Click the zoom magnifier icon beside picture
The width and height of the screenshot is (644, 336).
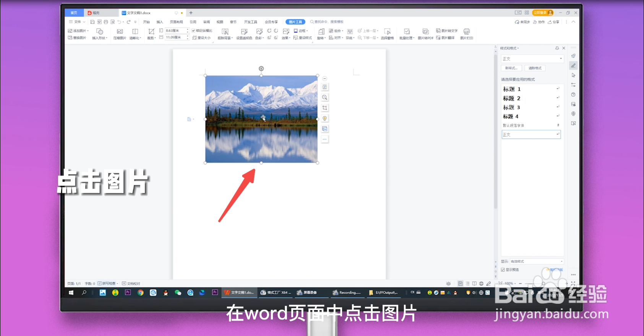pos(324,97)
